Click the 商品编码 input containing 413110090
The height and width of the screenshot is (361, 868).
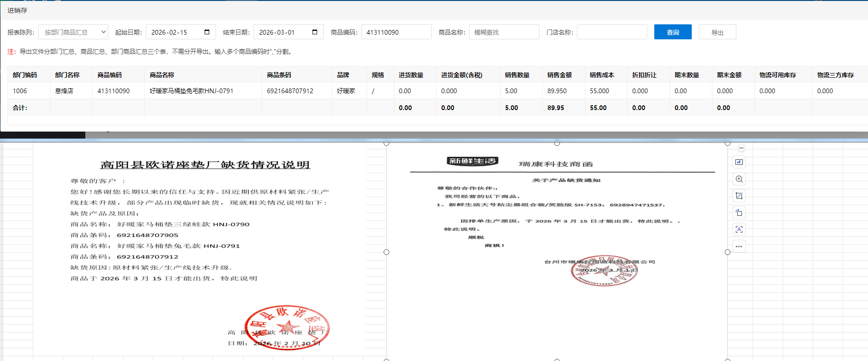click(396, 32)
